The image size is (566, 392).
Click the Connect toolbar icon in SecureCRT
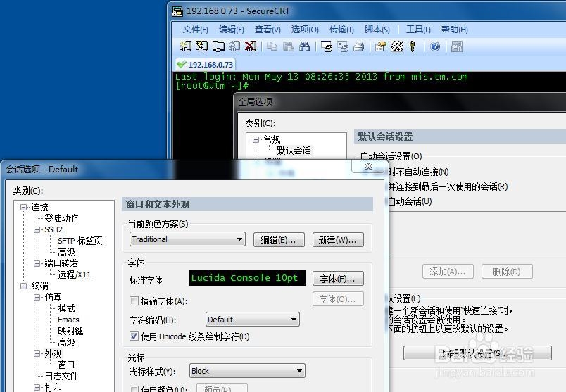186,46
